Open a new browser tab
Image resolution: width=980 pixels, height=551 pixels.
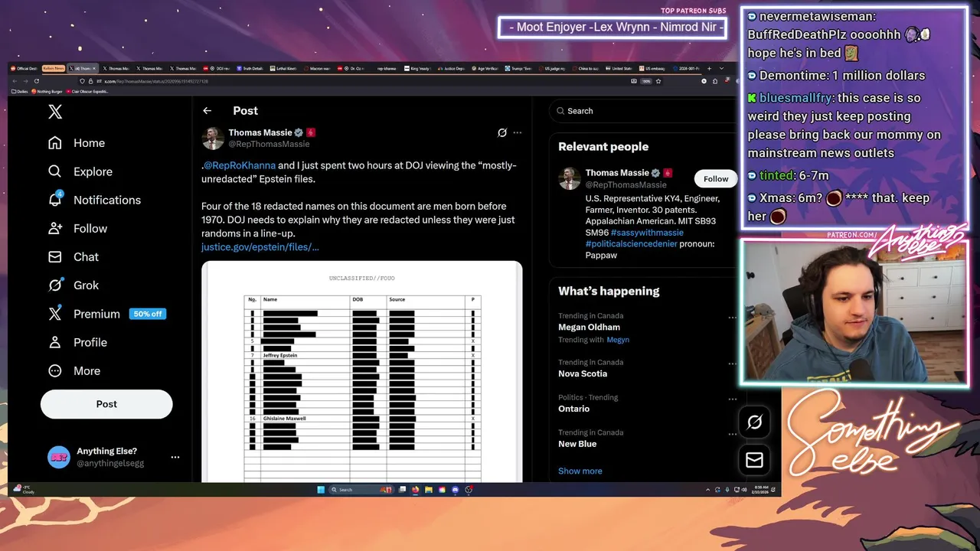709,68
